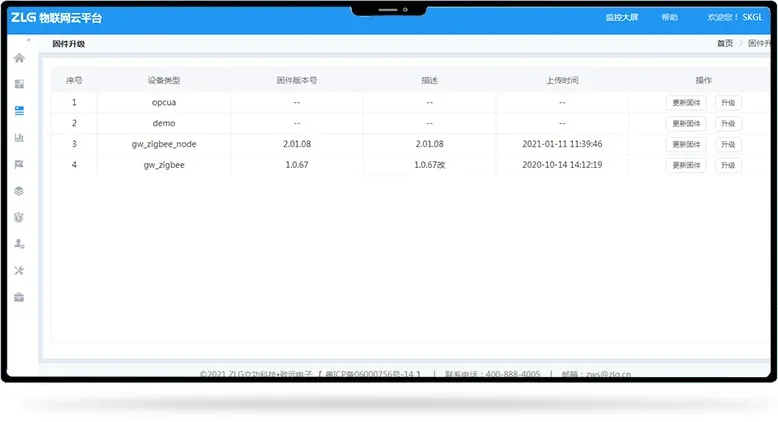Open 监控大屏 in the top bar
The image size is (778, 422).
(x=621, y=18)
